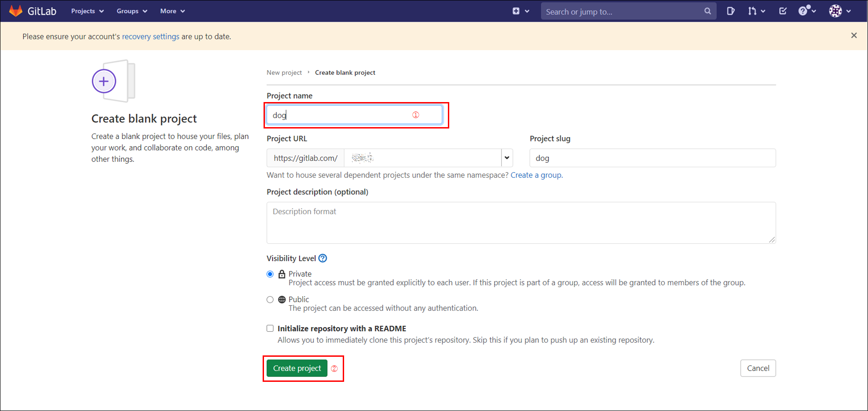Click the Create a group link
Viewport: 868px width, 411px height.
536,175
